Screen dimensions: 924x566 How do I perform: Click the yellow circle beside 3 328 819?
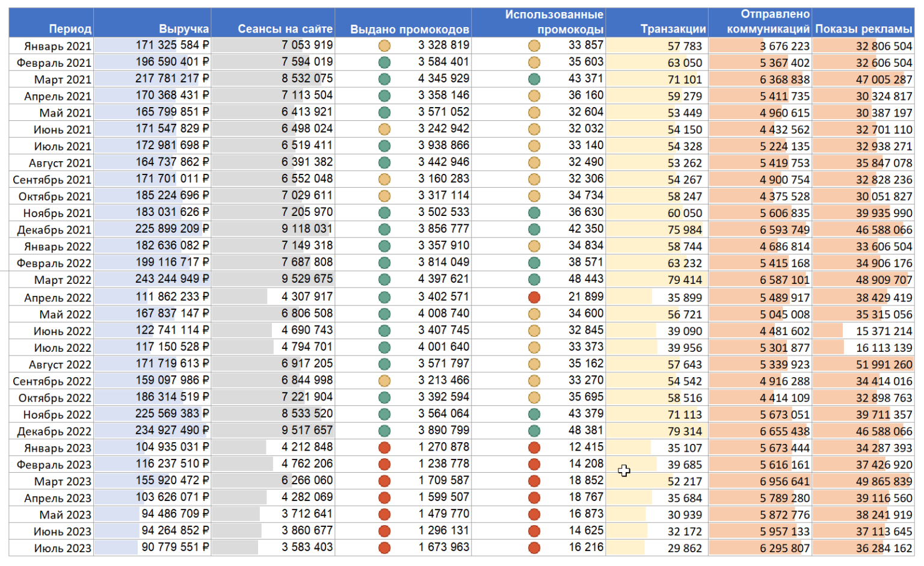coord(384,46)
